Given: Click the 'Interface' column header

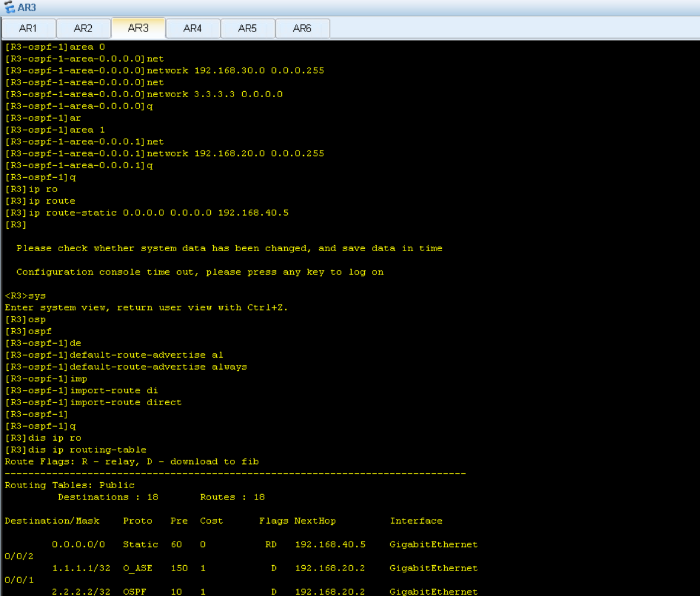Looking at the screenshot, I should pyautogui.click(x=416, y=521).
